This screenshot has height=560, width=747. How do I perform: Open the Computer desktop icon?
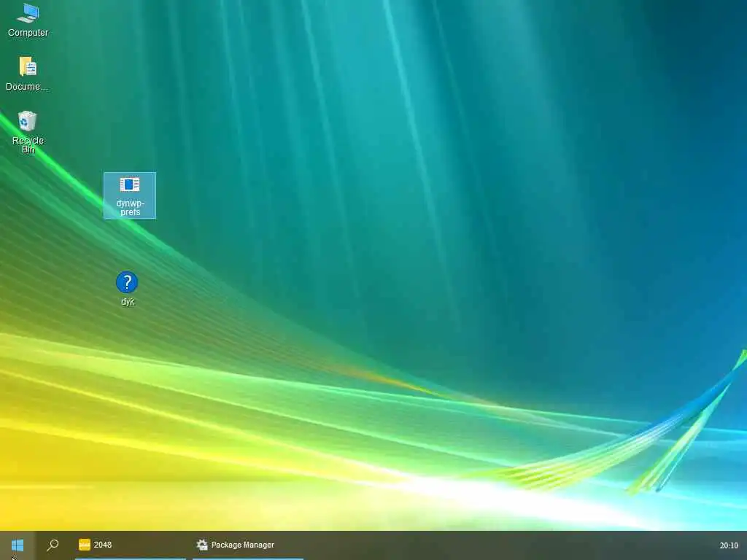coord(28,20)
